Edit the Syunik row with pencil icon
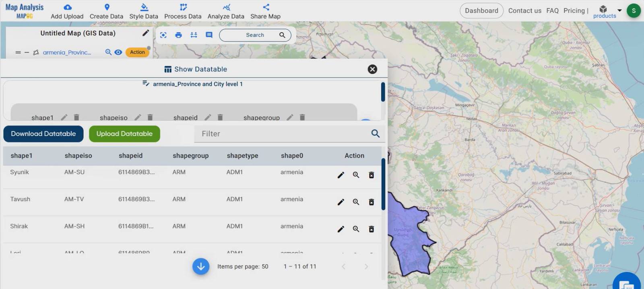This screenshot has height=289, width=644. 341,175
